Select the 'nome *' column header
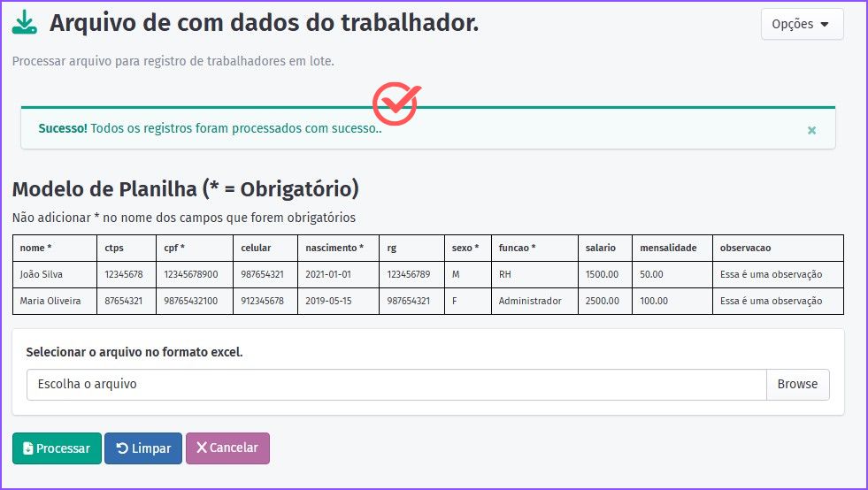Screen dimensions: 868x490 [36, 248]
